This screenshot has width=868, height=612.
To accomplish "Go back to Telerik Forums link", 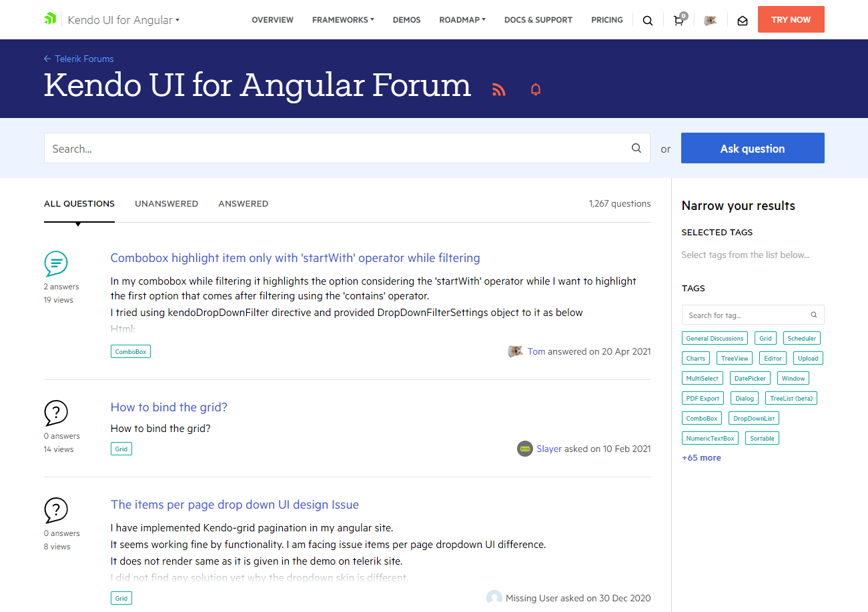I will click(79, 59).
